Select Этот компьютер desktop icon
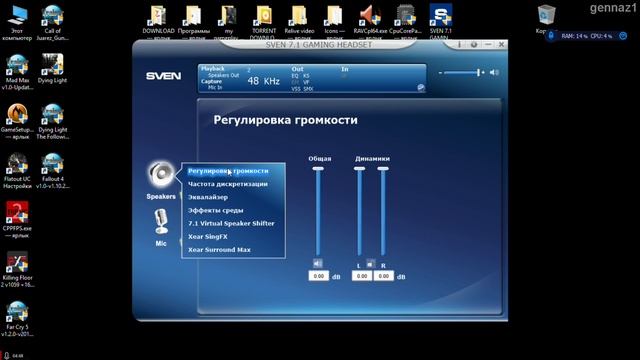The width and height of the screenshot is (640, 360). tap(17, 23)
